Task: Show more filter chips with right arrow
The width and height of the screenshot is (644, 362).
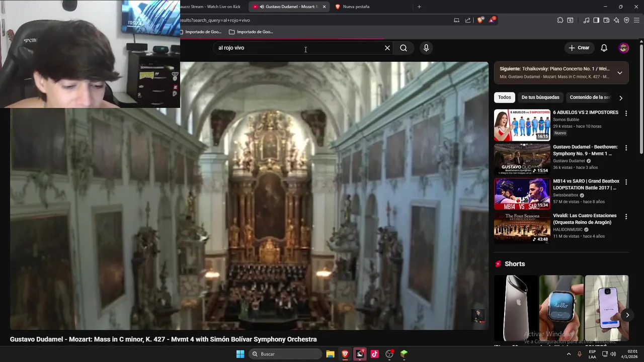Action: click(x=621, y=98)
